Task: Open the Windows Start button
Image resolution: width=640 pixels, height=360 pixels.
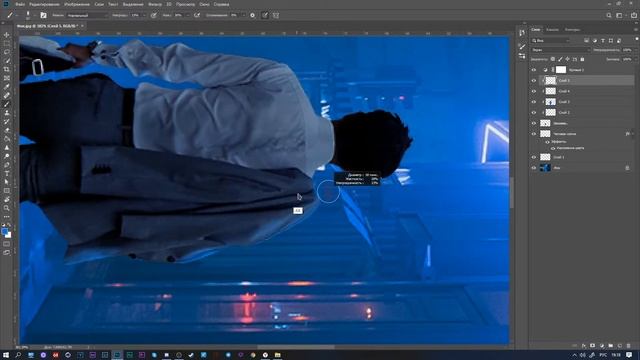Action: pyautogui.click(x=6, y=355)
